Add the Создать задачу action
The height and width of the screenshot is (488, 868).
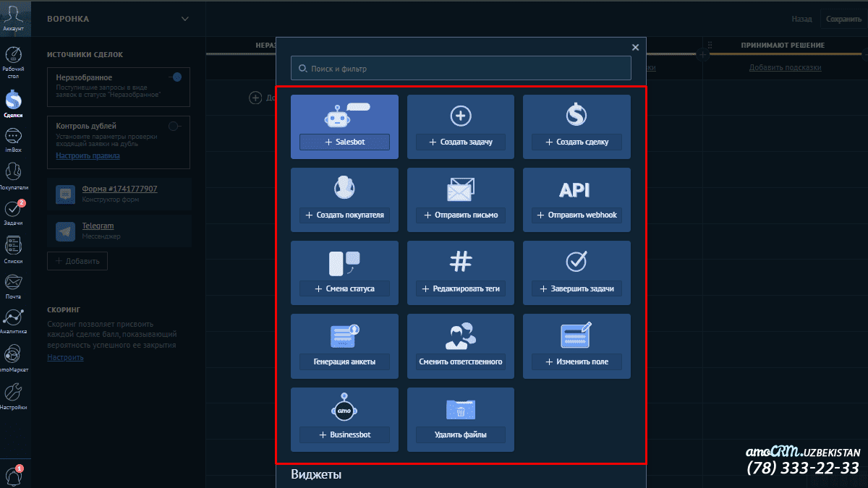(x=461, y=142)
